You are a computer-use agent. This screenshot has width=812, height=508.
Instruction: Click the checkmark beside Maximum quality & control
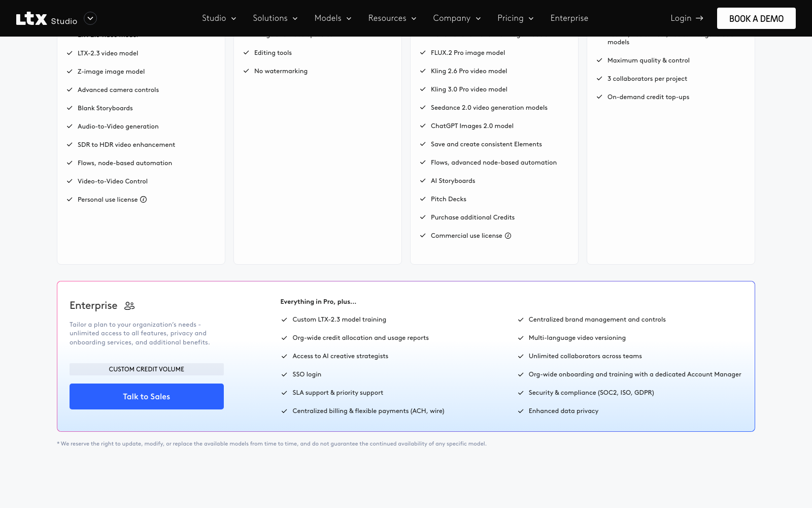pyautogui.click(x=599, y=60)
